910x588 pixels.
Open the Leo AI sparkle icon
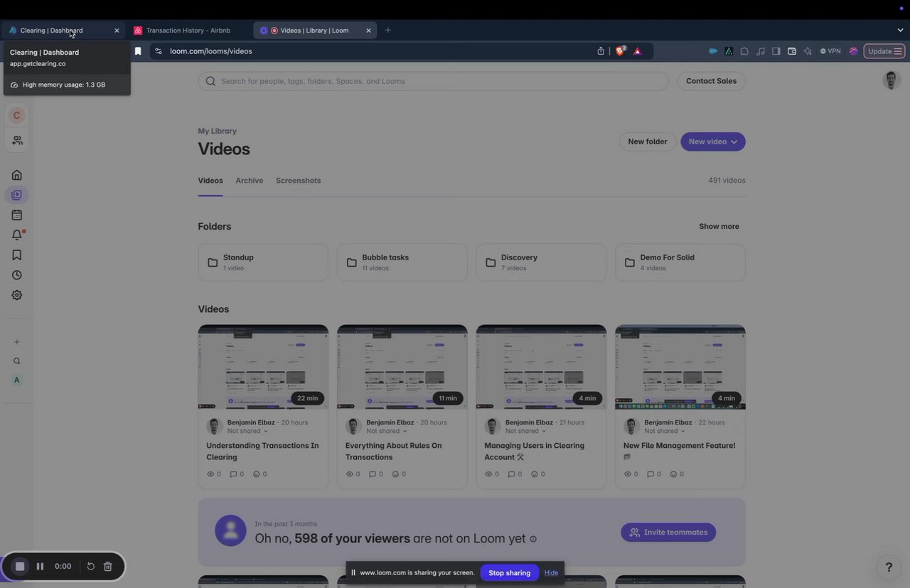pyautogui.click(x=808, y=51)
